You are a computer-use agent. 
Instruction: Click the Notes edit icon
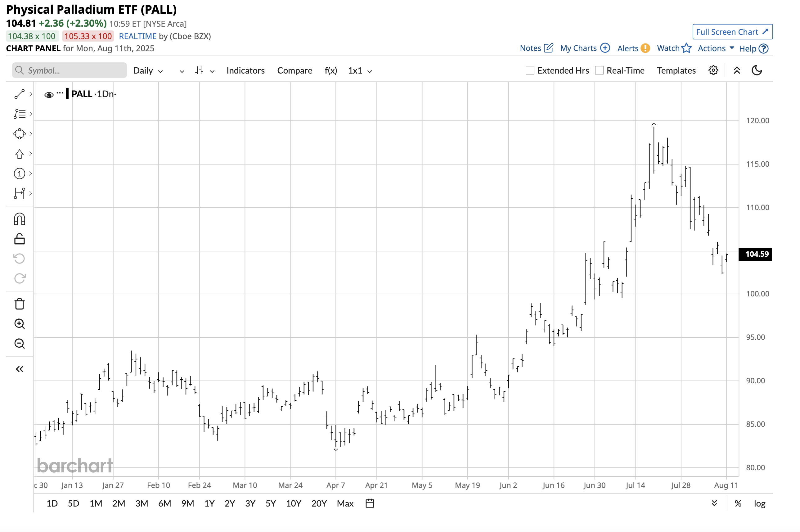tap(548, 48)
